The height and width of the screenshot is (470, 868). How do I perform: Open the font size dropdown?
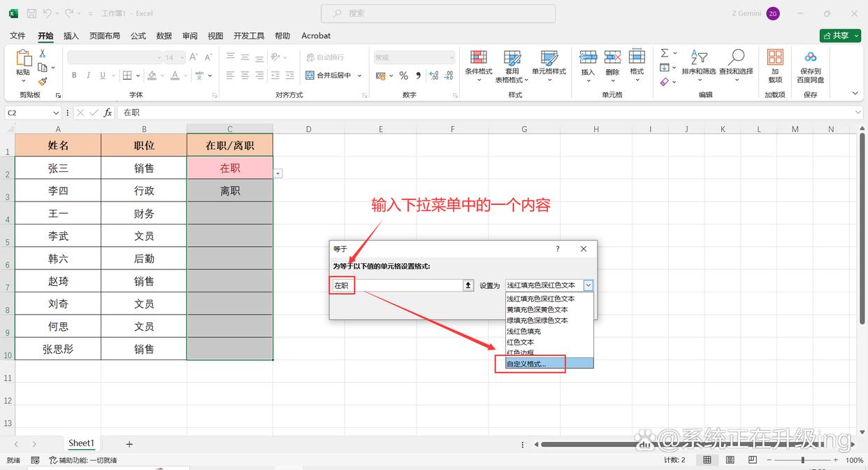[181, 57]
